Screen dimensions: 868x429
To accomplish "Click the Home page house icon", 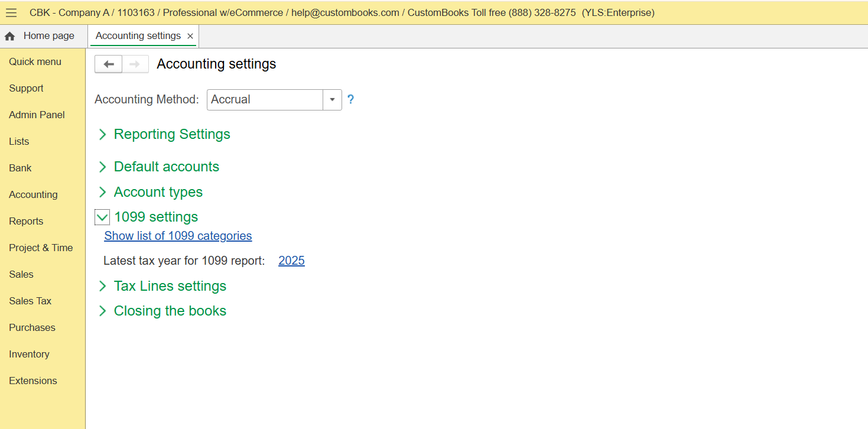I will [9, 37].
